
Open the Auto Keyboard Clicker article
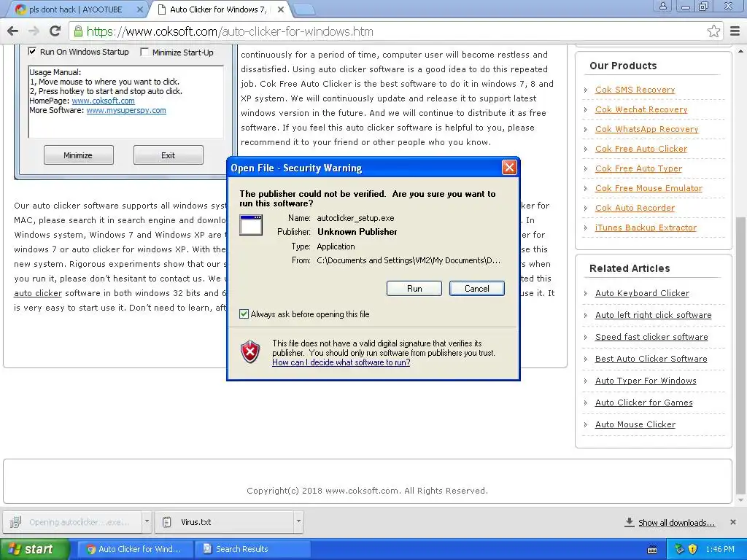642,293
